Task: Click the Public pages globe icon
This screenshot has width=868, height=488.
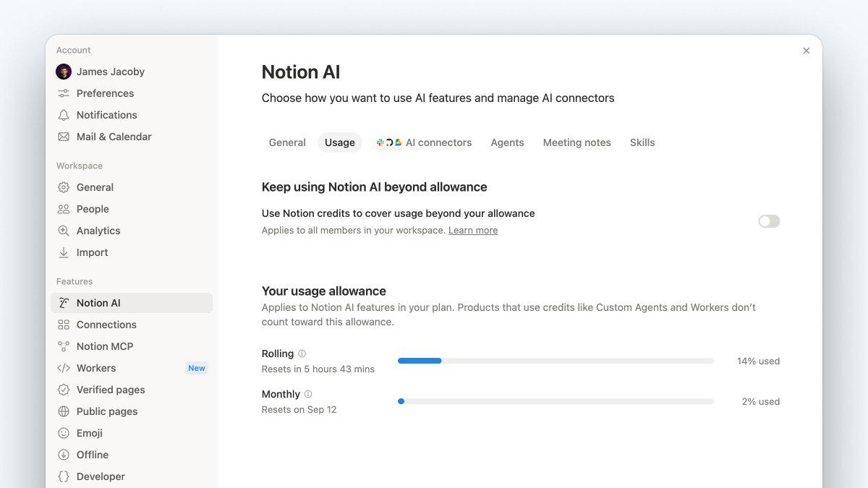Action: 64,411
